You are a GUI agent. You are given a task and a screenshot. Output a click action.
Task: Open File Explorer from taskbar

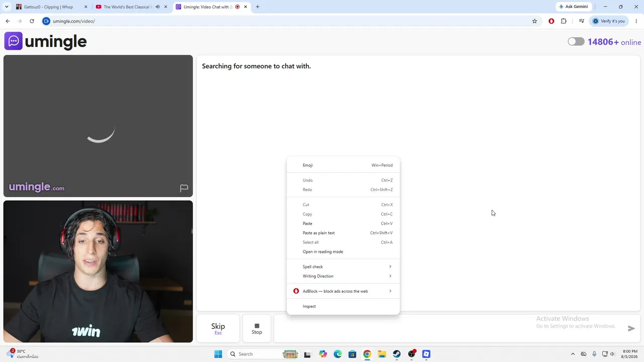[382, 354]
